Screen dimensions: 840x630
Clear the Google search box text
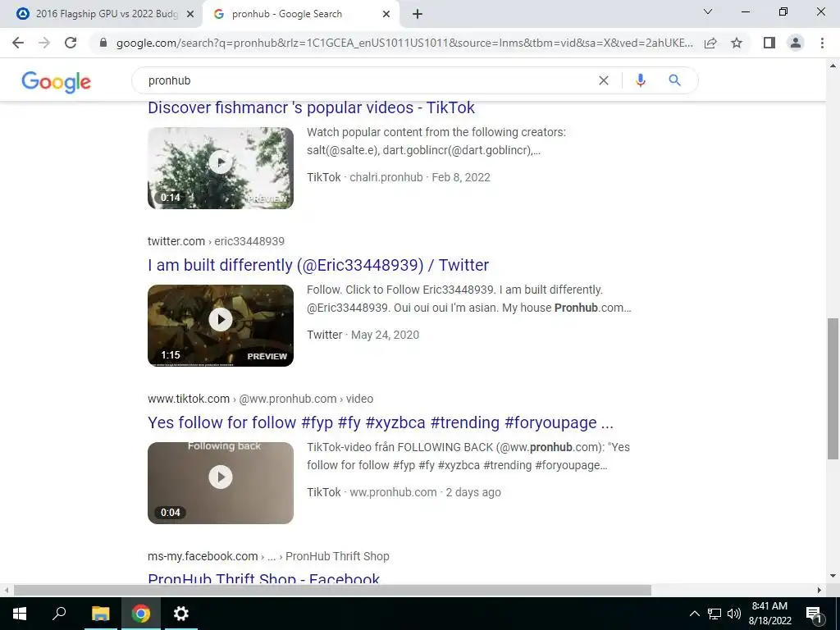click(603, 80)
